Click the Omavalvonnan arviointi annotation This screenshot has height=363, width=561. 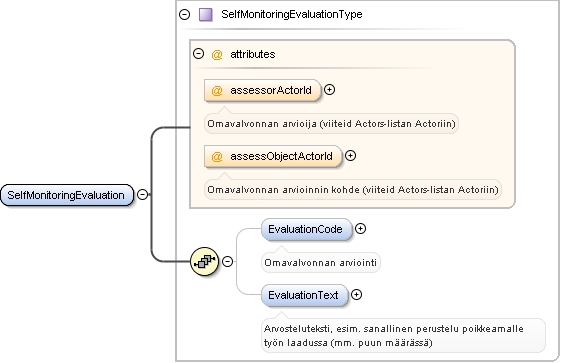point(321,263)
